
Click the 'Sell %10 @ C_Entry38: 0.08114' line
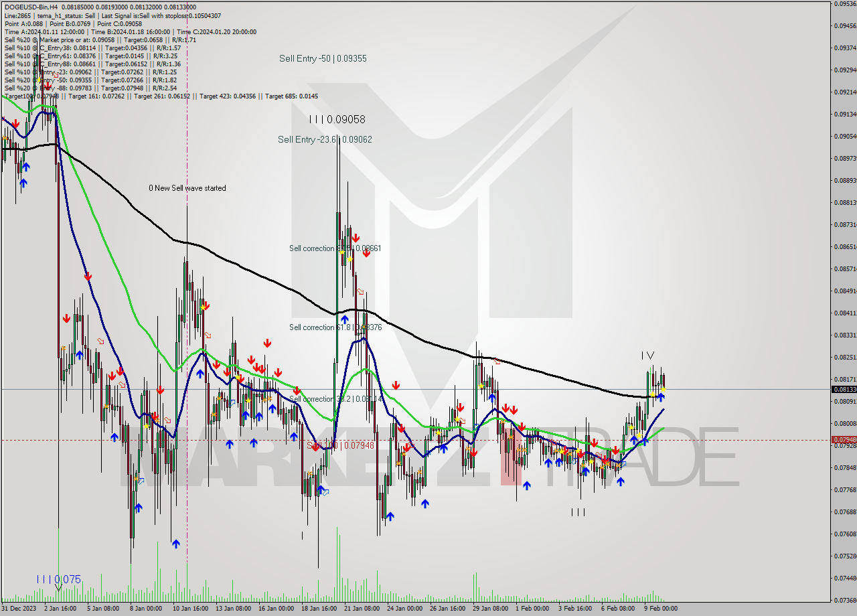[92, 48]
